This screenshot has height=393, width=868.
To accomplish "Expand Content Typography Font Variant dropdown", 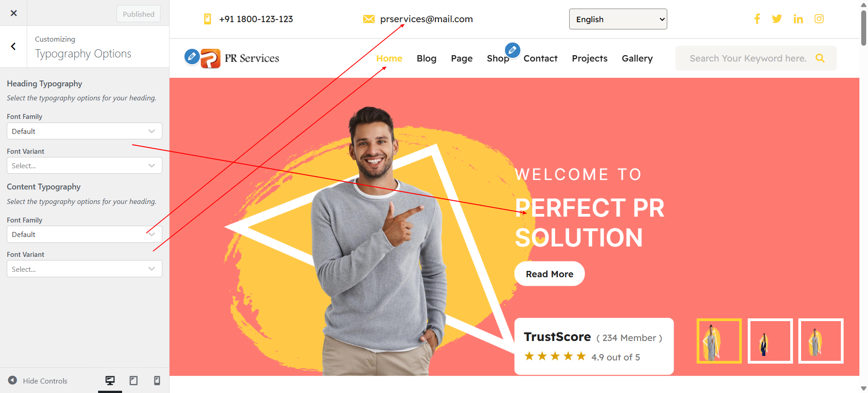I will [x=85, y=269].
